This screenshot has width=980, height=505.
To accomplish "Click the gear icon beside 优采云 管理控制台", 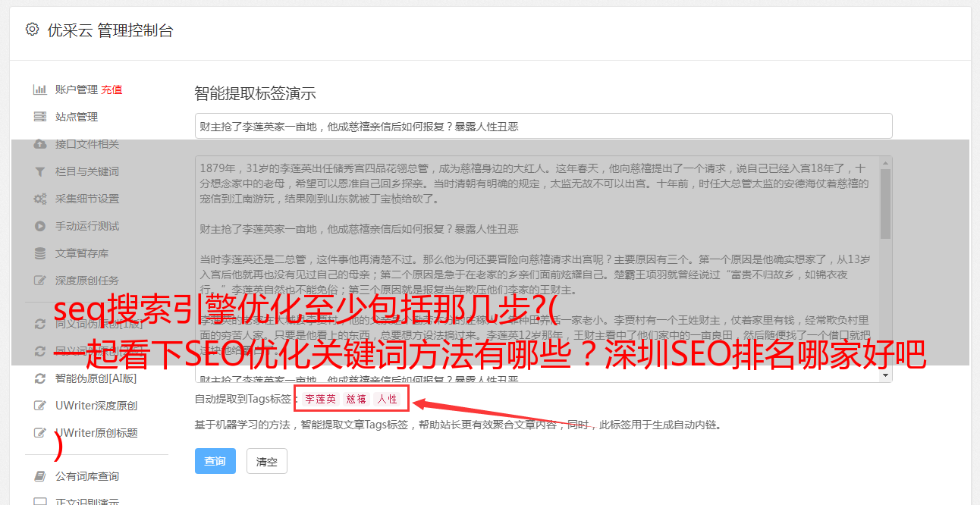I will pyautogui.click(x=32, y=30).
